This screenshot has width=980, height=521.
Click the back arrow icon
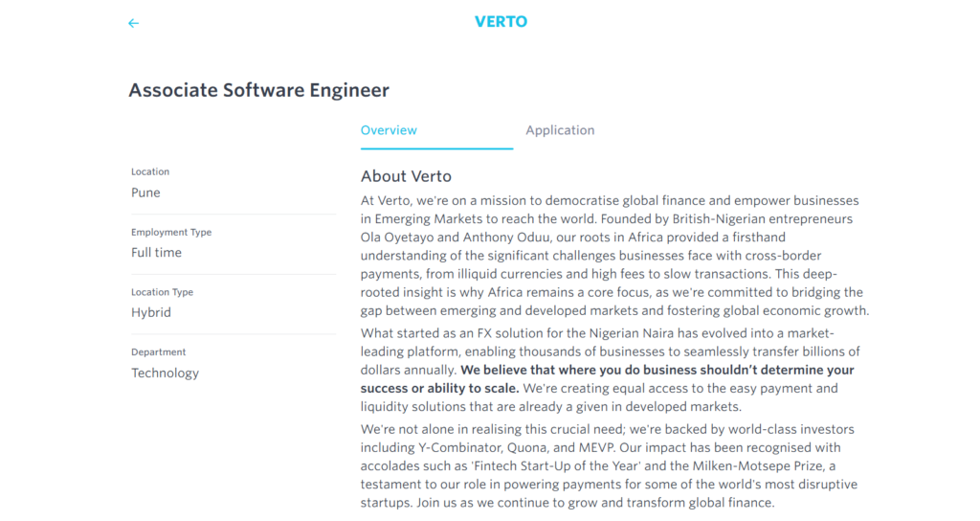coord(133,23)
